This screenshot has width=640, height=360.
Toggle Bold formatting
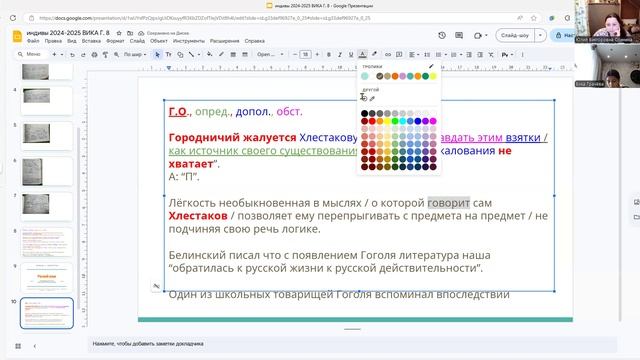click(329, 55)
